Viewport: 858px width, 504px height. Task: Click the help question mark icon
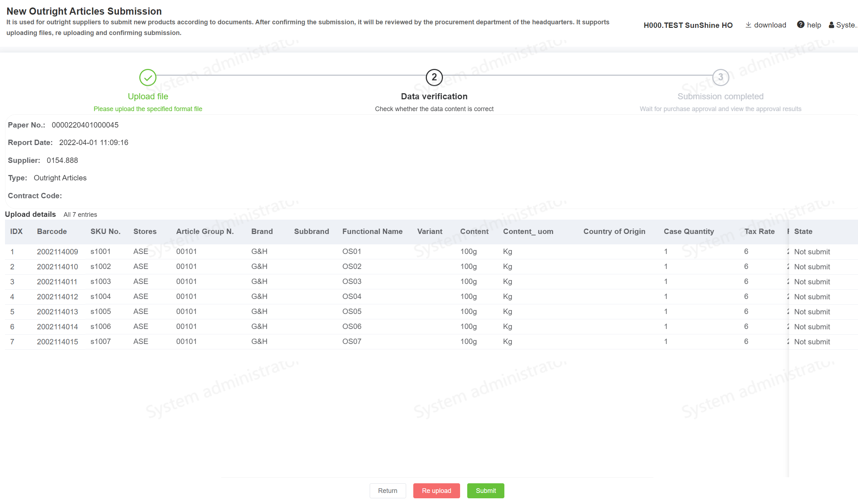tap(800, 25)
